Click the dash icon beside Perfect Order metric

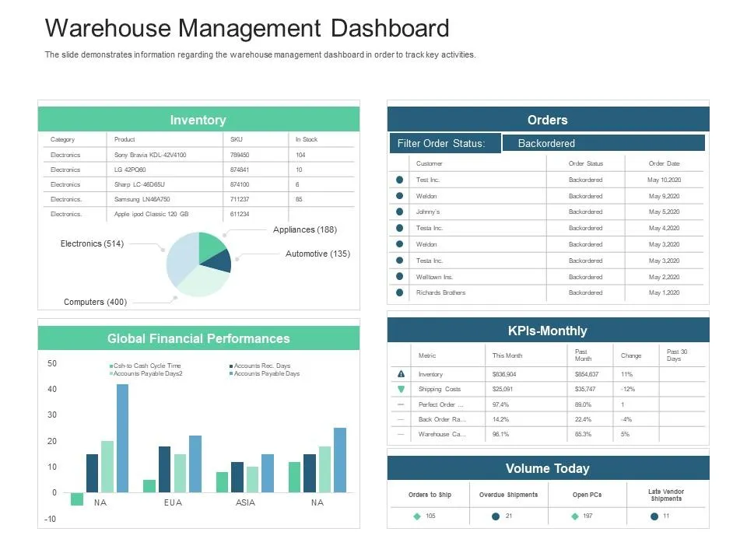pyautogui.click(x=401, y=404)
